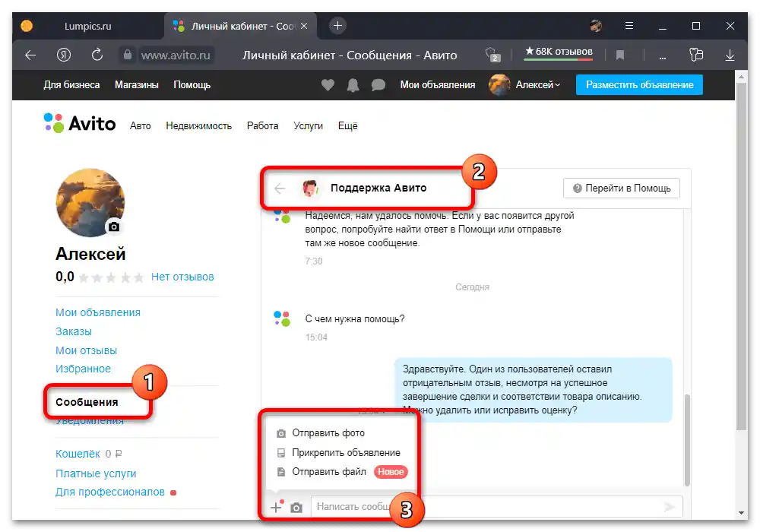This screenshot has height=532, width=760.
Task: Open Мои объявления in top bar
Action: coord(437,85)
